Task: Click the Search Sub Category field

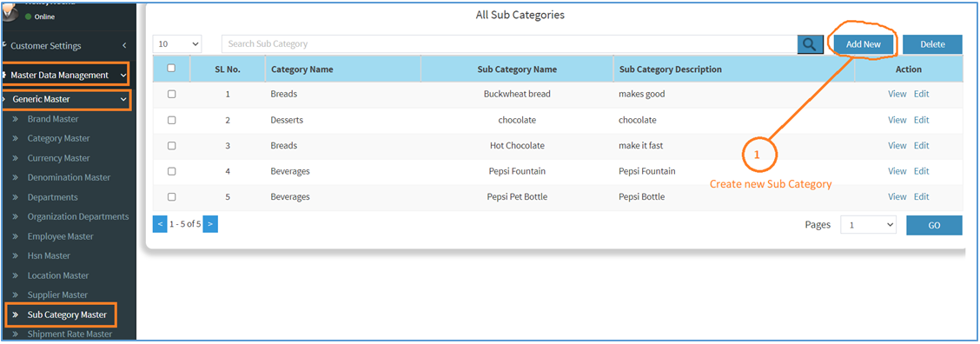Action: [x=509, y=43]
